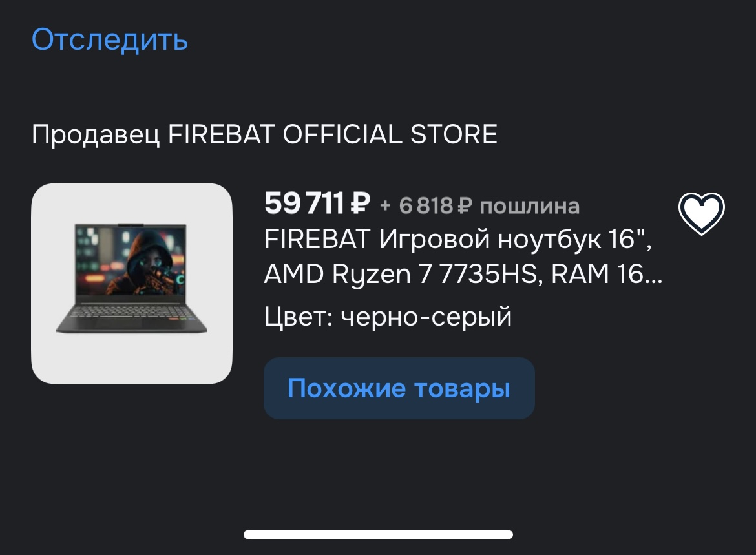Image resolution: width=756 pixels, height=555 pixels.
Task: Tap the "Цвет: черно-серый" color label
Action: tap(388, 317)
